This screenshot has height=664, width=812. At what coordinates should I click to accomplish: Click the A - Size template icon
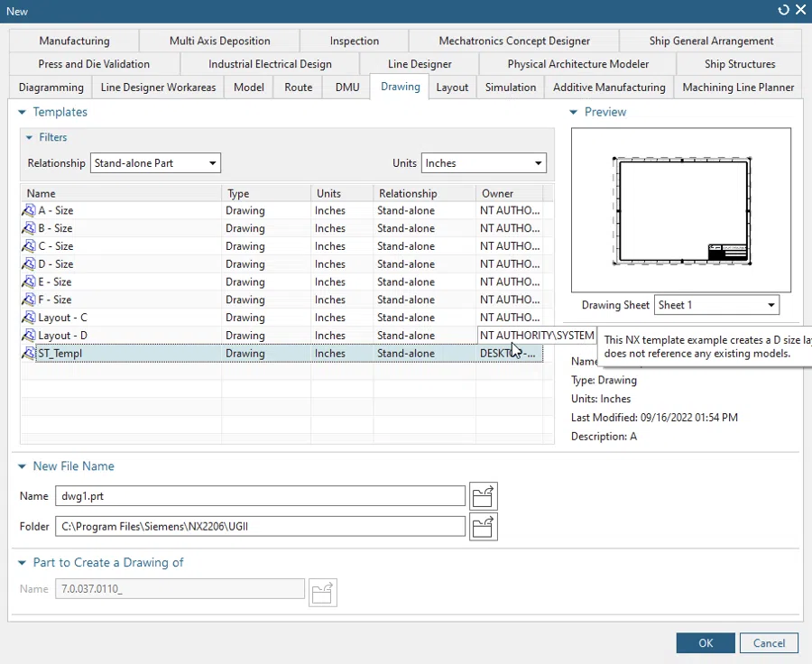(x=29, y=210)
